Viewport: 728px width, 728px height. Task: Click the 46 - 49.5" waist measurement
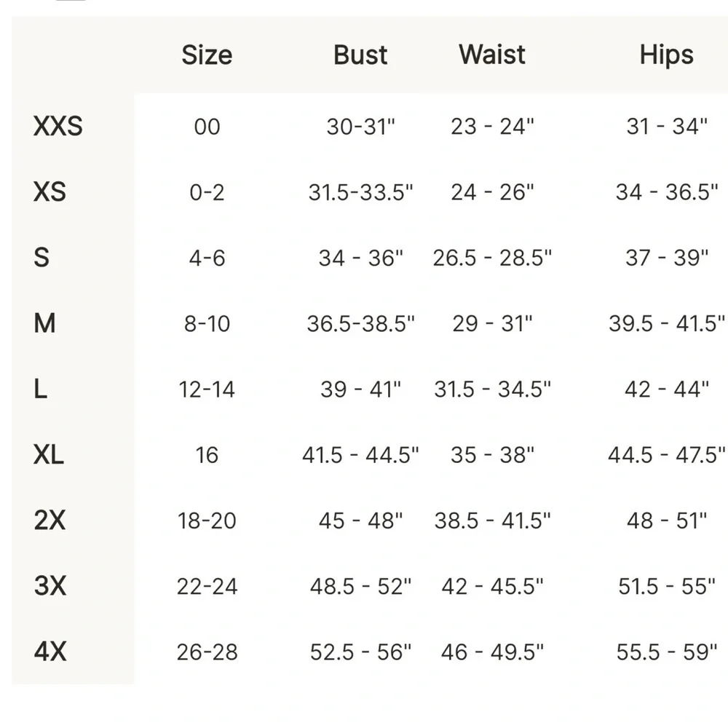point(492,652)
